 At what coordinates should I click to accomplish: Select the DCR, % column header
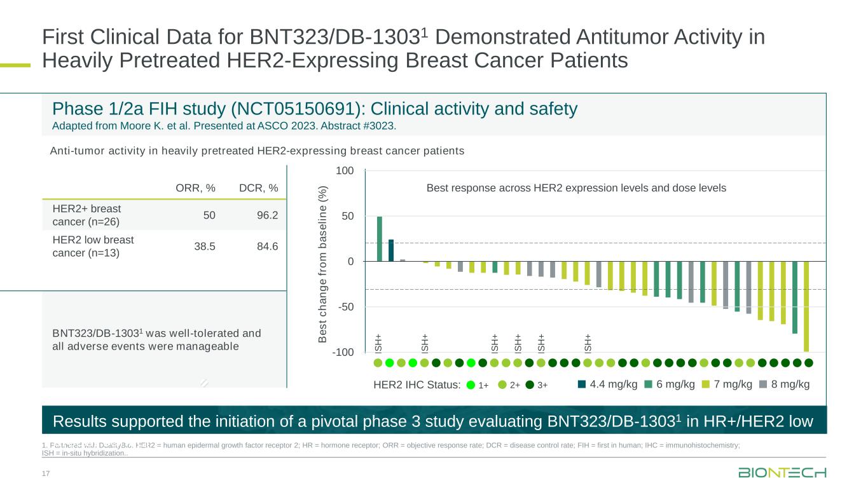coord(258,188)
